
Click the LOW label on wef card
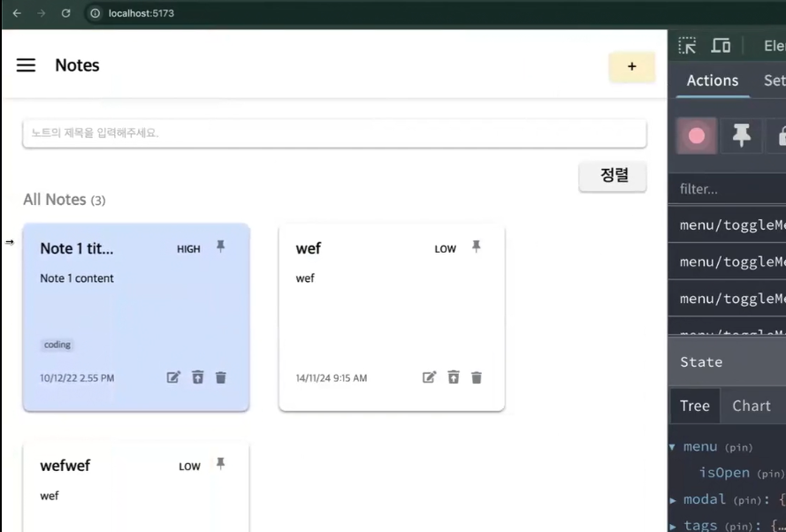445,249
